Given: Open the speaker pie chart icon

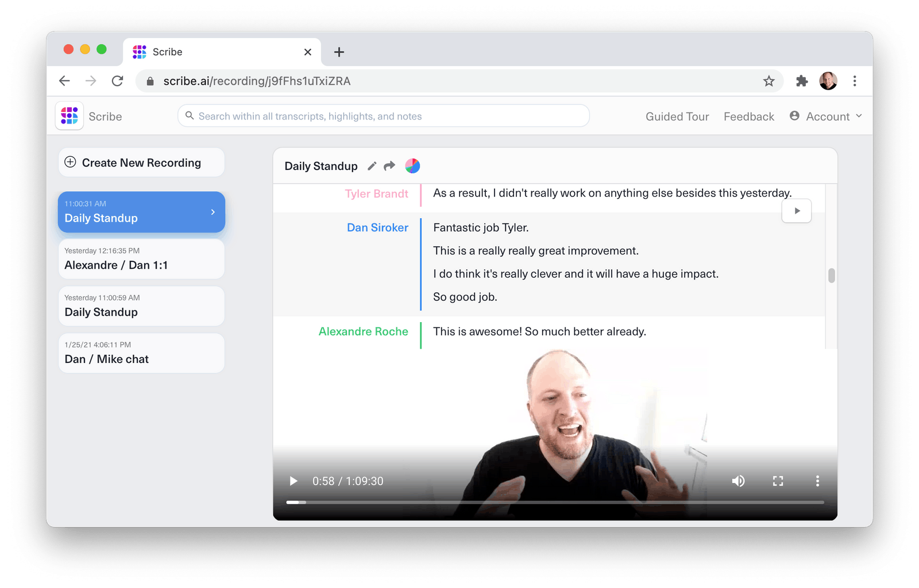Looking at the screenshot, I should click(x=412, y=166).
